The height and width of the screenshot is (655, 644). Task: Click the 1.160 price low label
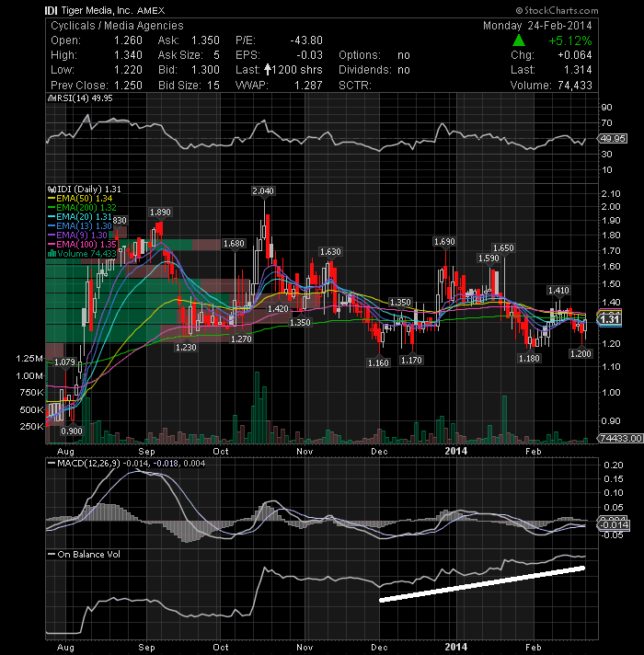[x=378, y=363]
